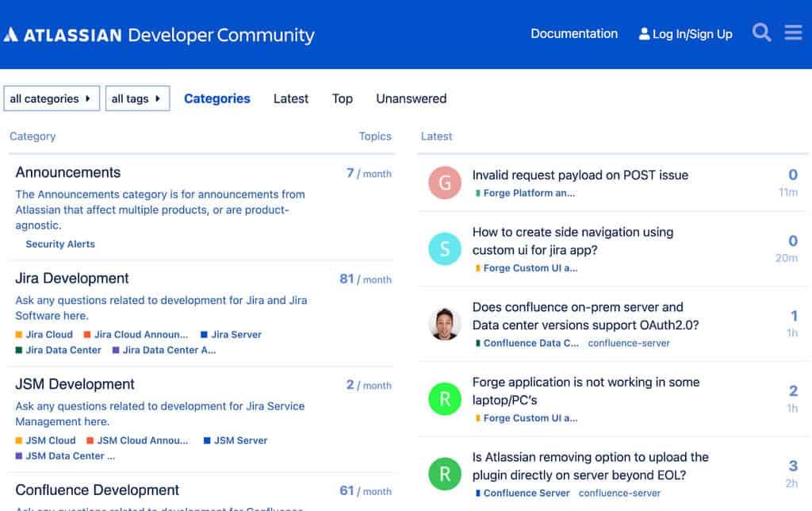Open the hamburger menu icon
812x511 pixels.
[793, 32]
